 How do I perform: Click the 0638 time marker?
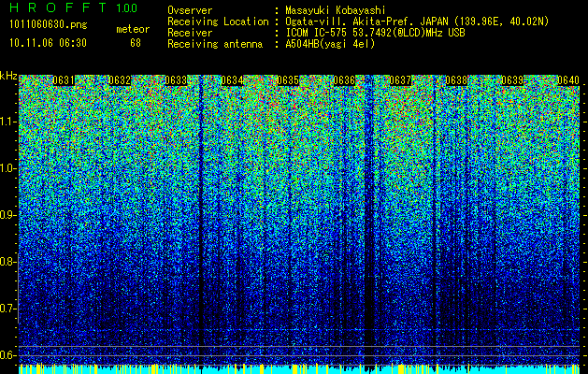click(456, 80)
